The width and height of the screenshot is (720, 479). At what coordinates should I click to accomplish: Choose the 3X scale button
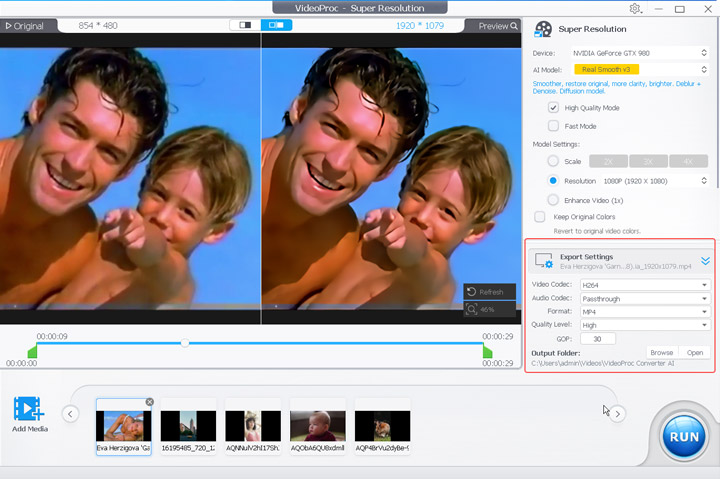pyautogui.click(x=648, y=161)
